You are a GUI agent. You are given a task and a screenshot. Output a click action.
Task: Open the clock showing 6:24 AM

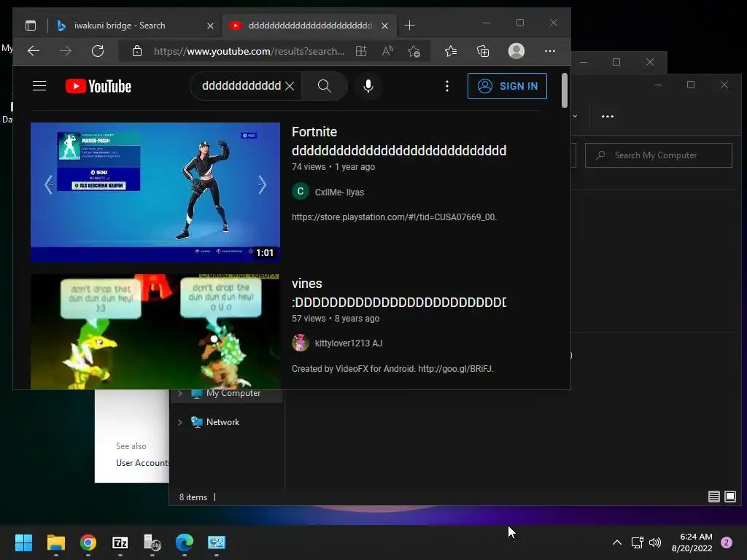pyautogui.click(x=692, y=542)
